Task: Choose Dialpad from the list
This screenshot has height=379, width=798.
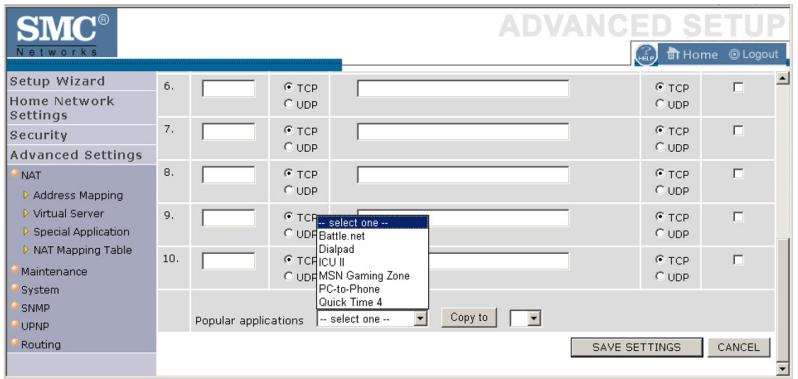Action: [373, 249]
